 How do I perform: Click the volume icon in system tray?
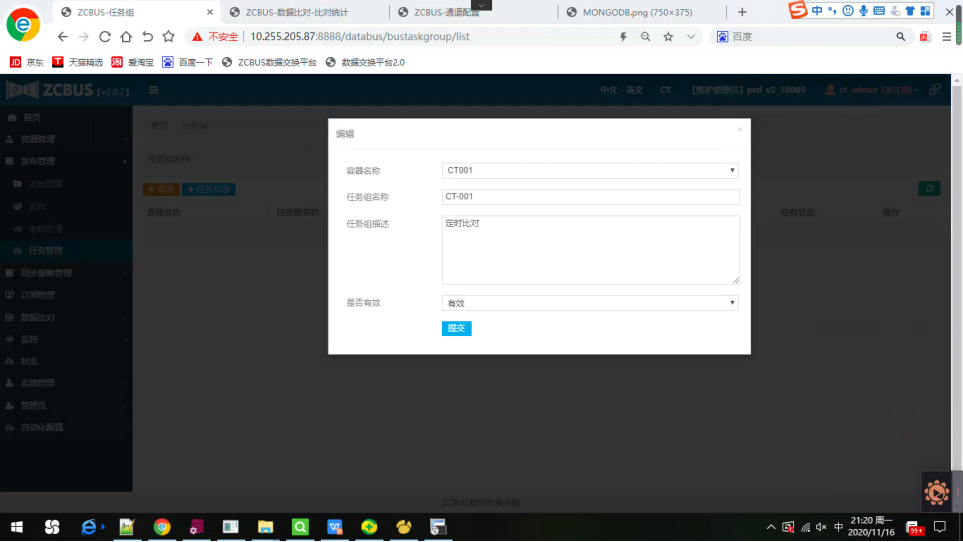point(821,526)
